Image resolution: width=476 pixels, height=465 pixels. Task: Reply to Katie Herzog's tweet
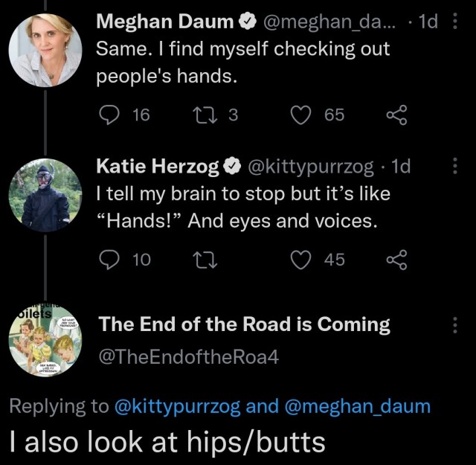pyautogui.click(x=109, y=258)
